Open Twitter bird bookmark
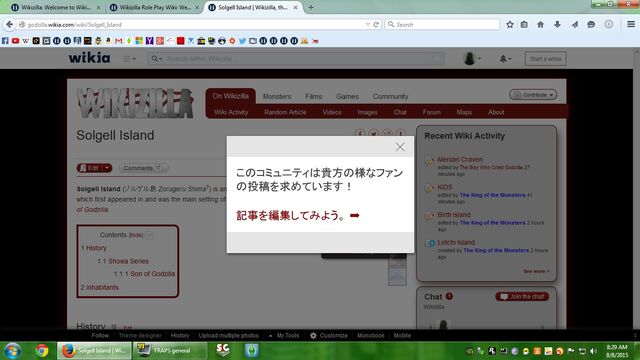 click(242, 41)
